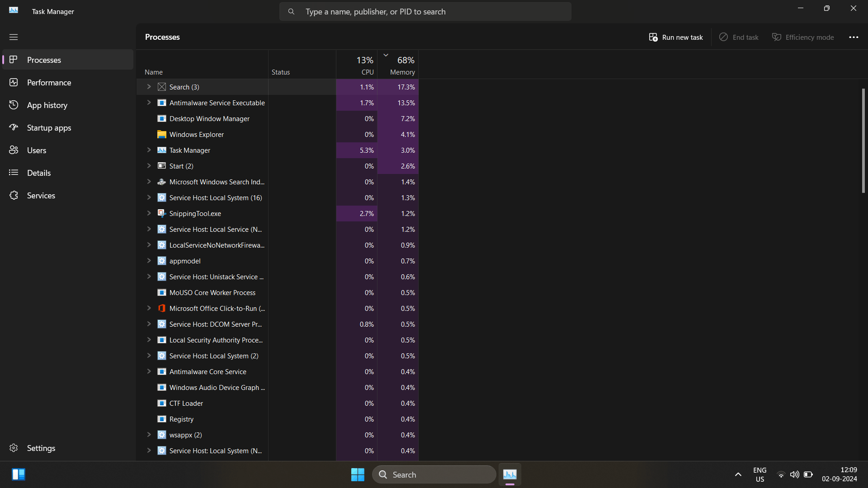The width and height of the screenshot is (868, 488).
Task: Click the Performance sidebar icon
Action: point(14,82)
